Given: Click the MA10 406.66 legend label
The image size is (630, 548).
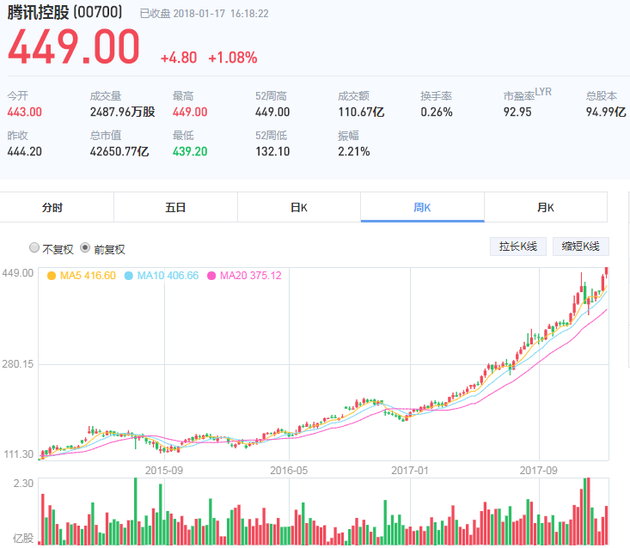Looking at the screenshot, I should (x=168, y=276).
